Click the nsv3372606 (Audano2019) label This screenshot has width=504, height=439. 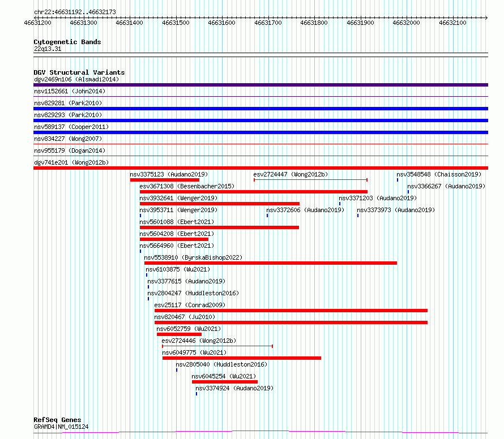tap(305, 210)
